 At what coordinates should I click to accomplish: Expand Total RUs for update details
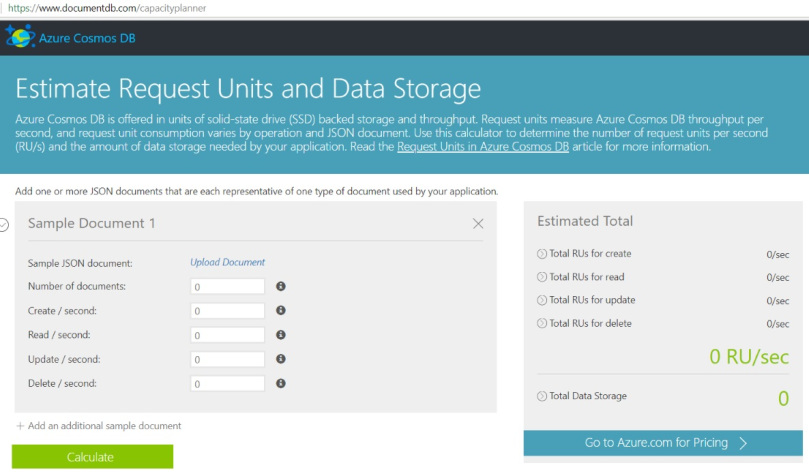[542, 300]
